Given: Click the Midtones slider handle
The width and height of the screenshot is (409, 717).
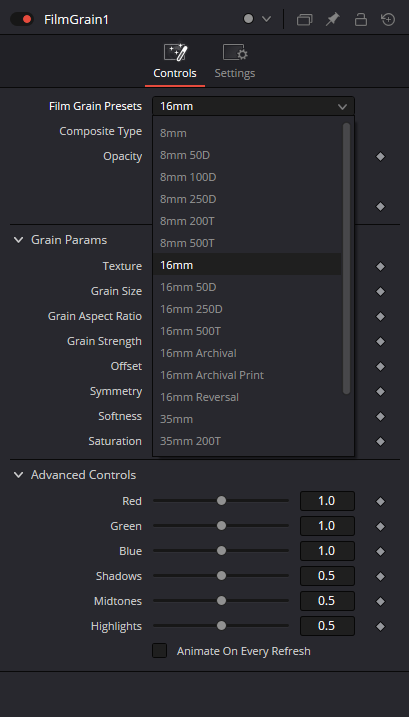Looking at the screenshot, I should (221, 601).
